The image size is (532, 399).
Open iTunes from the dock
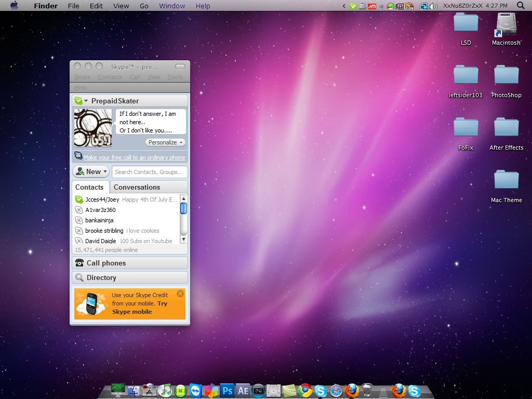(x=165, y=391)
